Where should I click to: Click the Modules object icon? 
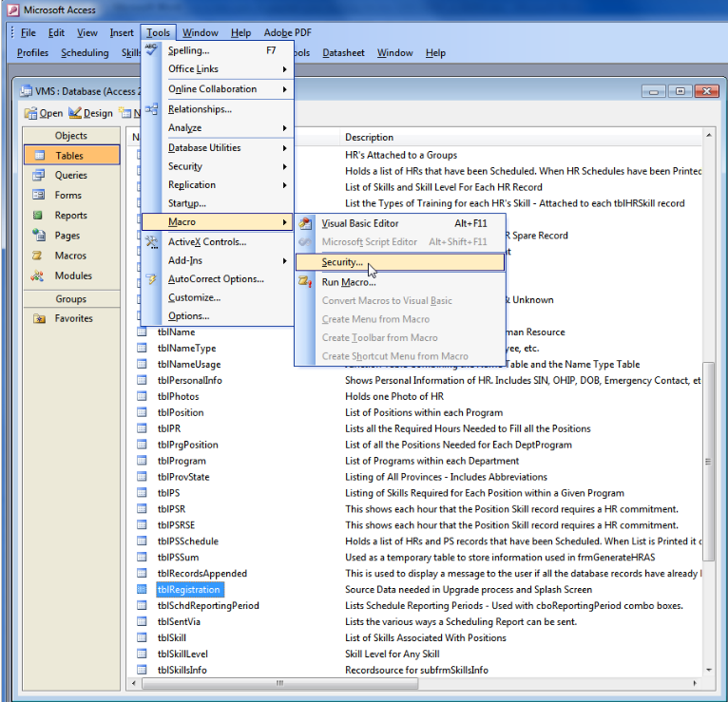[37, 275]
